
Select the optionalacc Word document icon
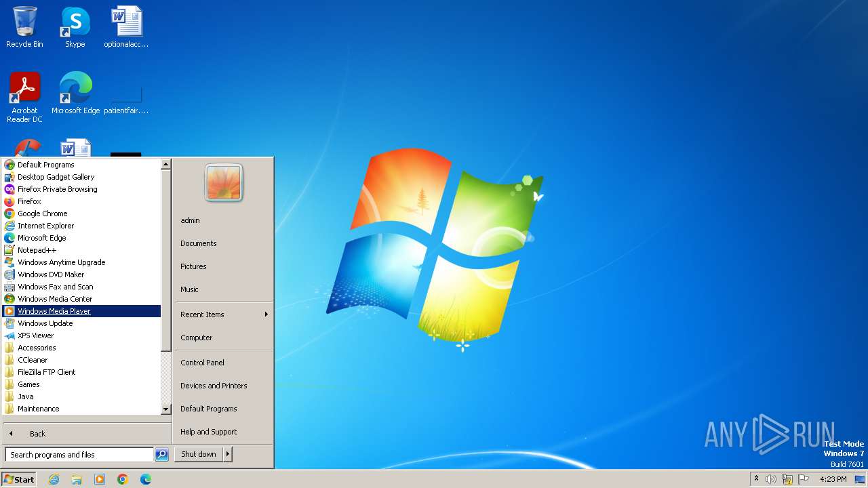pos(126,27)
